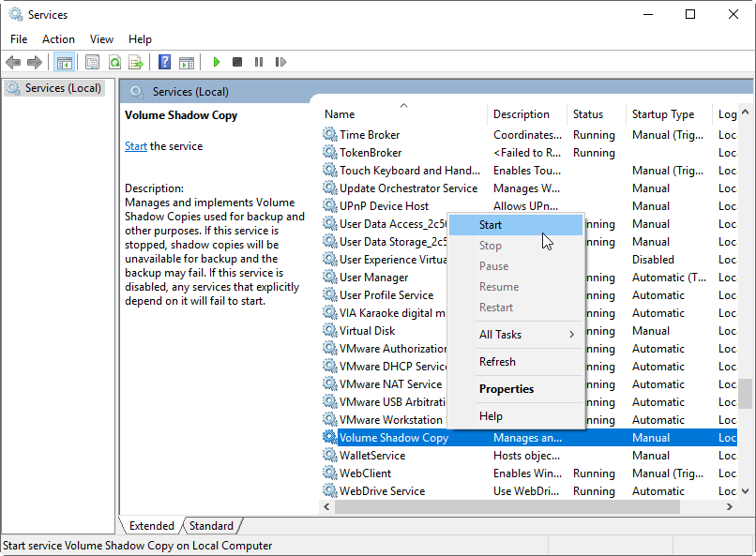
Task: Sort by the Startup Type column header
Action: (x=663, y=114)
